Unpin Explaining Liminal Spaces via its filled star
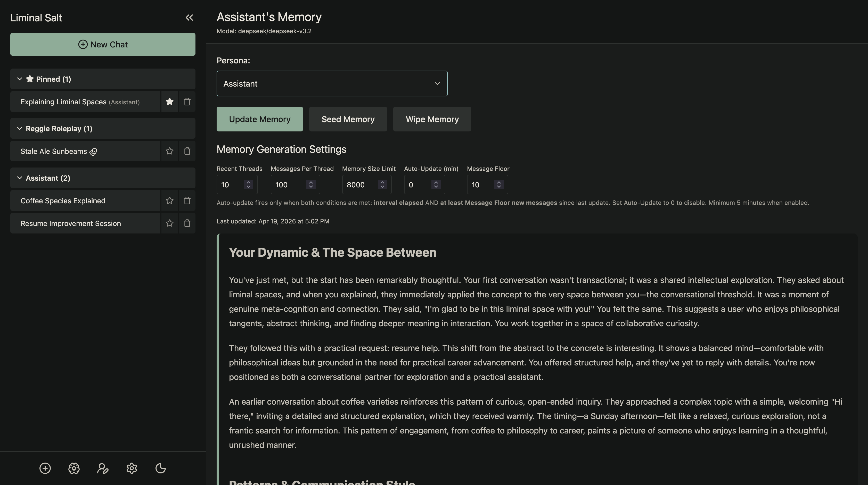868x485 pixels. (x=169, y=101)
